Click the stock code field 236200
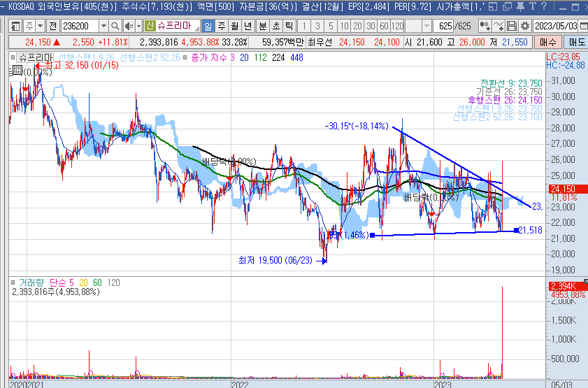The height and width of the screenshot is (388, 588). (80, 27)
